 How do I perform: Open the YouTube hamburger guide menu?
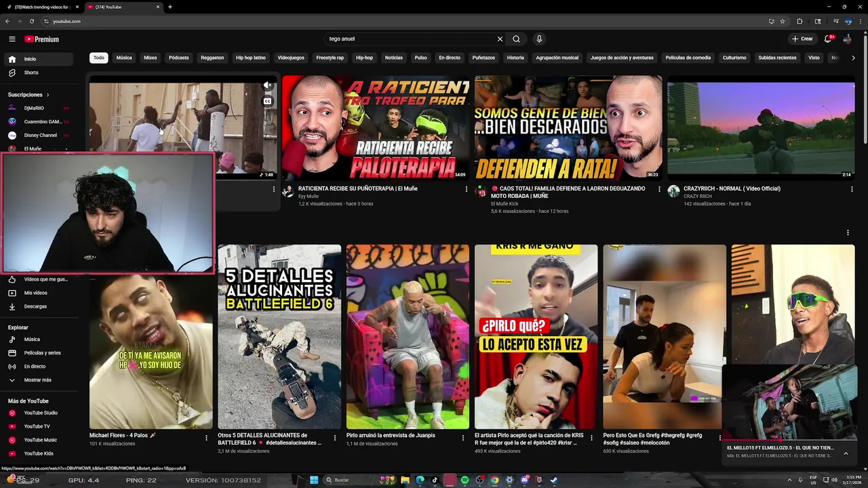pyautogui.click(x=12, y=39)
